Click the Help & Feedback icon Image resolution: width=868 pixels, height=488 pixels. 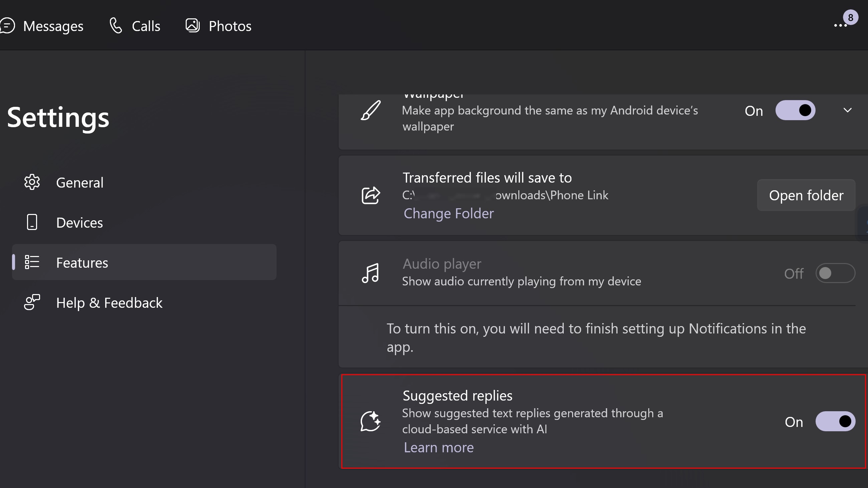pos(32,302)
